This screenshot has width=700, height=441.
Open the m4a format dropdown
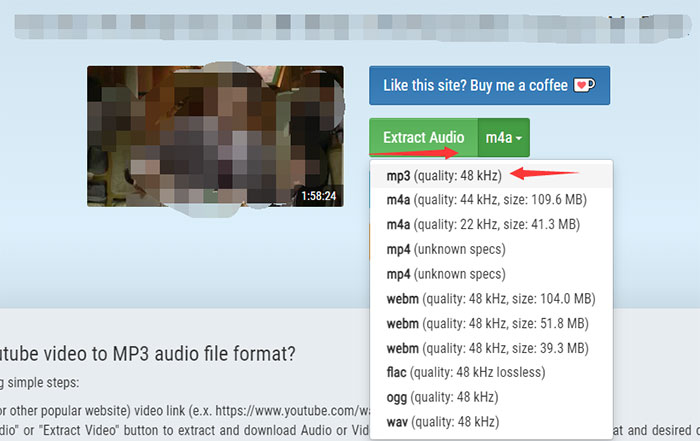coord(504,137)
